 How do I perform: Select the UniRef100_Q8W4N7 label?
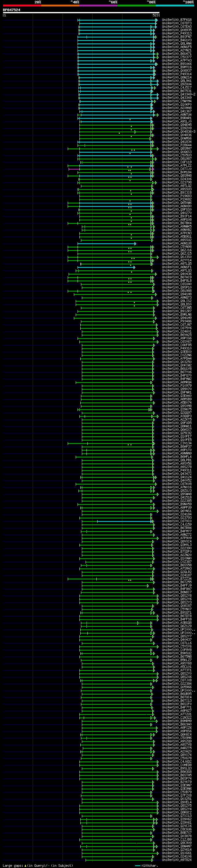(x=177, y=846)
